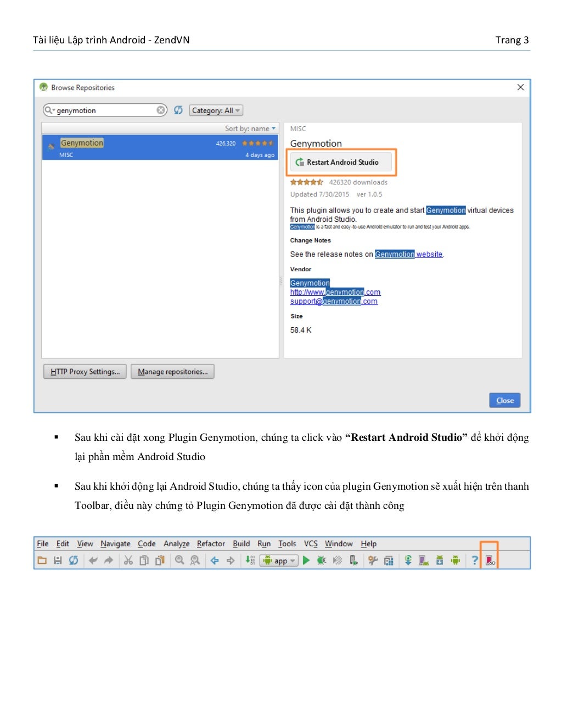Click the Forward navigation arrow
The image size is (562, 728).
click(x=231, y=561)
